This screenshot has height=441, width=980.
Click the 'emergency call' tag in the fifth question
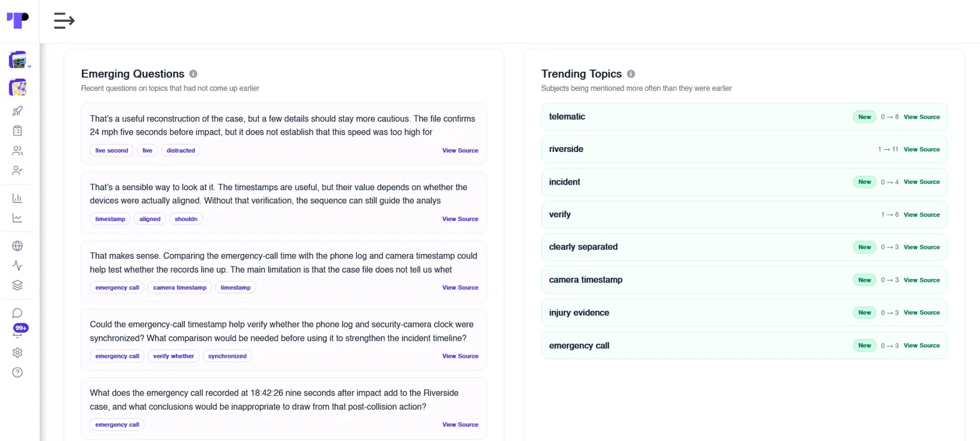click(x=117, y=425)
